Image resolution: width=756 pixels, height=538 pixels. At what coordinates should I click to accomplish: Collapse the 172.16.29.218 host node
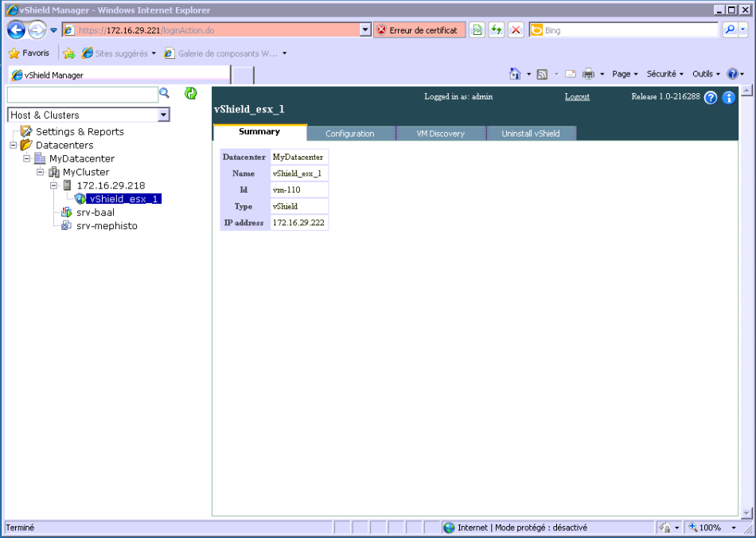pyautogui.click(x=54, y=185)
